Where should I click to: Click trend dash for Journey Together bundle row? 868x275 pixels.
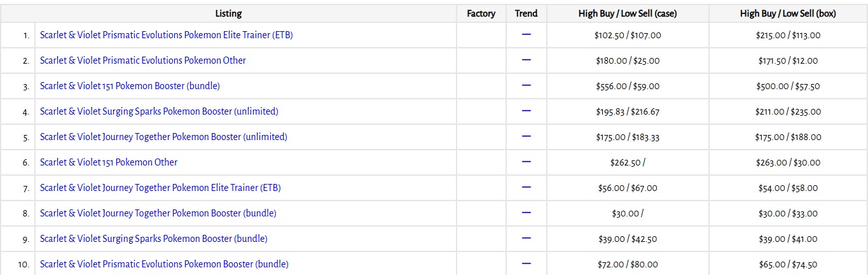tap(526, 213)
